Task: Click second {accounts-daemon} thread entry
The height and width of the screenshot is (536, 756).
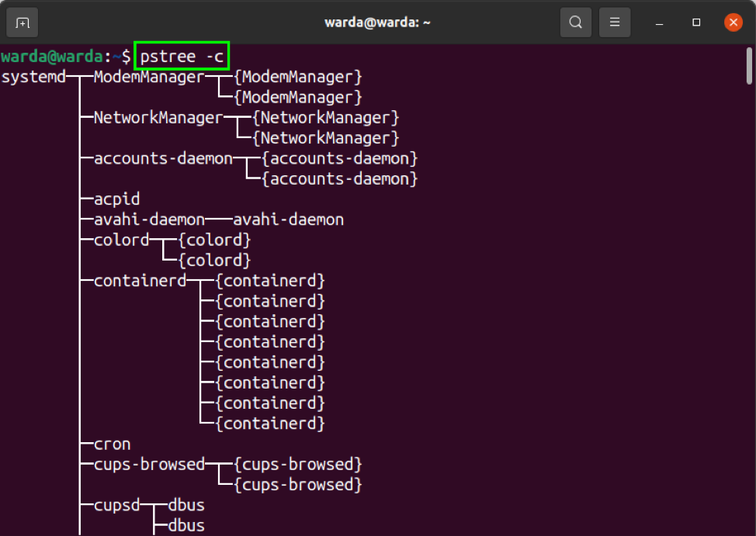Action: 339,179
